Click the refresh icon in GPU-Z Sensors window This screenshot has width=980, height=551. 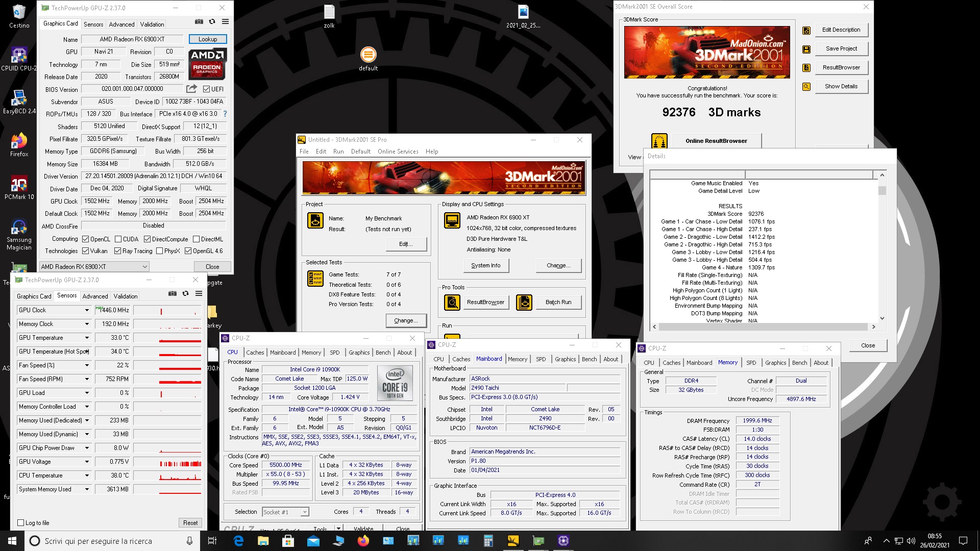(185, 294)
